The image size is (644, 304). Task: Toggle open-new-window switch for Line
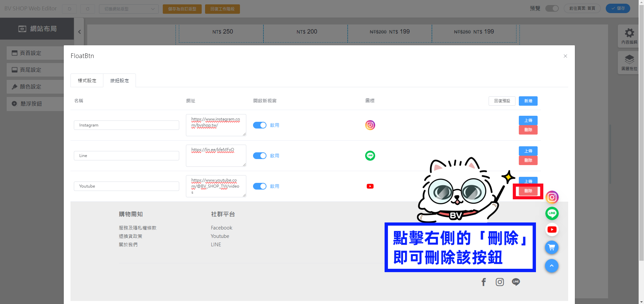[260, 156]
